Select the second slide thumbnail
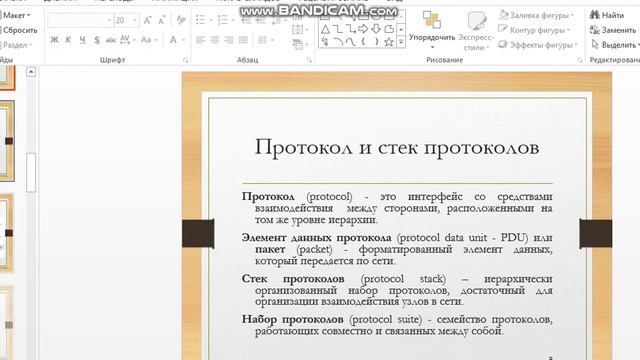The width and height of the screenshot is (640, 360). pyautogui.click(x=7, y=141)
